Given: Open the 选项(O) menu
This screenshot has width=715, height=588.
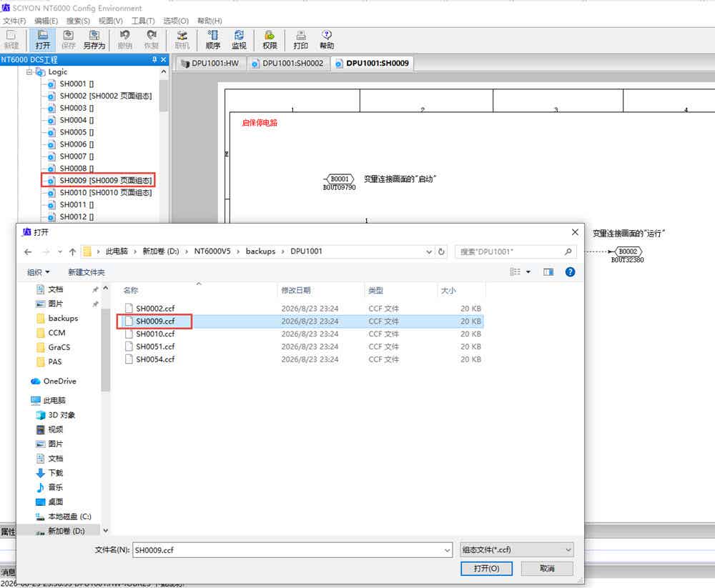Looking at the screenshot, I should pos(176,21).
